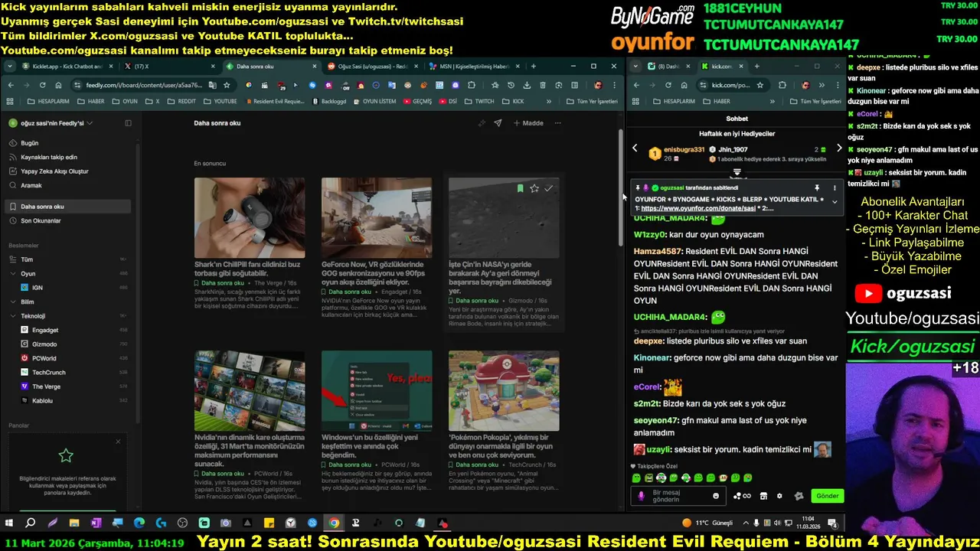Screen dimensions: 980x551
Task: Dismiss the Panolar tip card
Action: tap(118, 442)
